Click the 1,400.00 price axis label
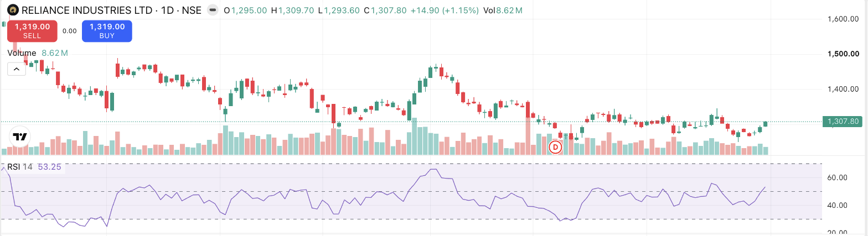The height and width of the screenshot is (236, 868). click(843, 89)
